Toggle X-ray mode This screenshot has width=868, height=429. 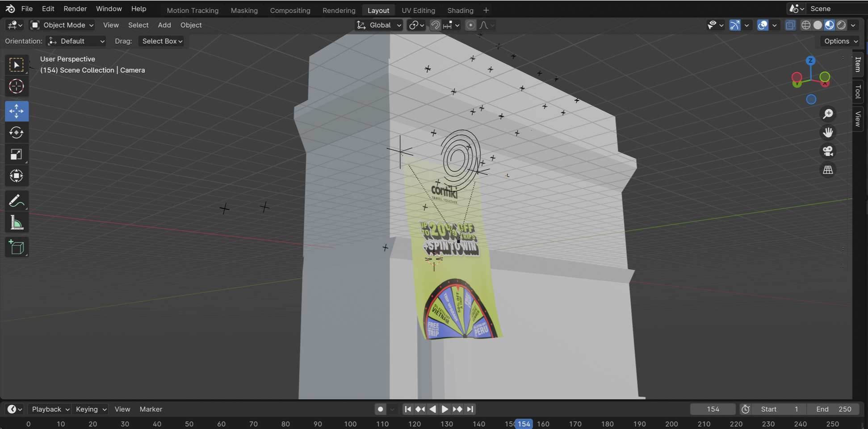tap(790, 25)
